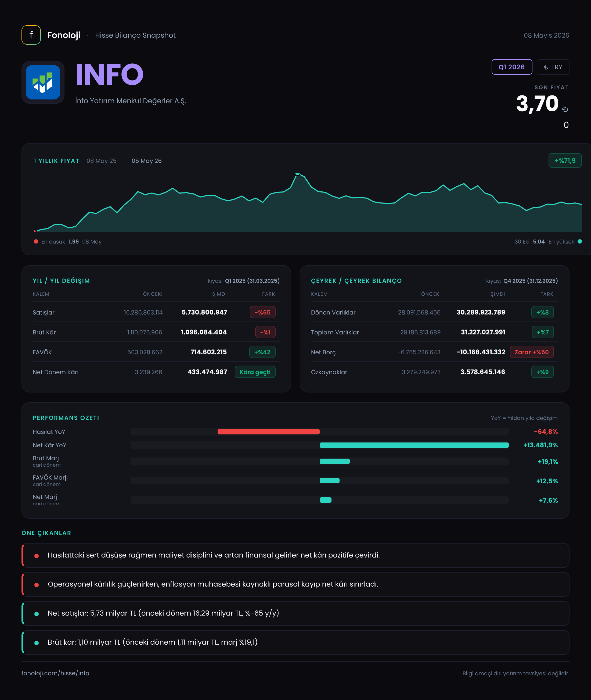This screenshot has width=591, height=700.
Task: Click the highlight about "maliyet disiplini"
Action: pos(295,555)
